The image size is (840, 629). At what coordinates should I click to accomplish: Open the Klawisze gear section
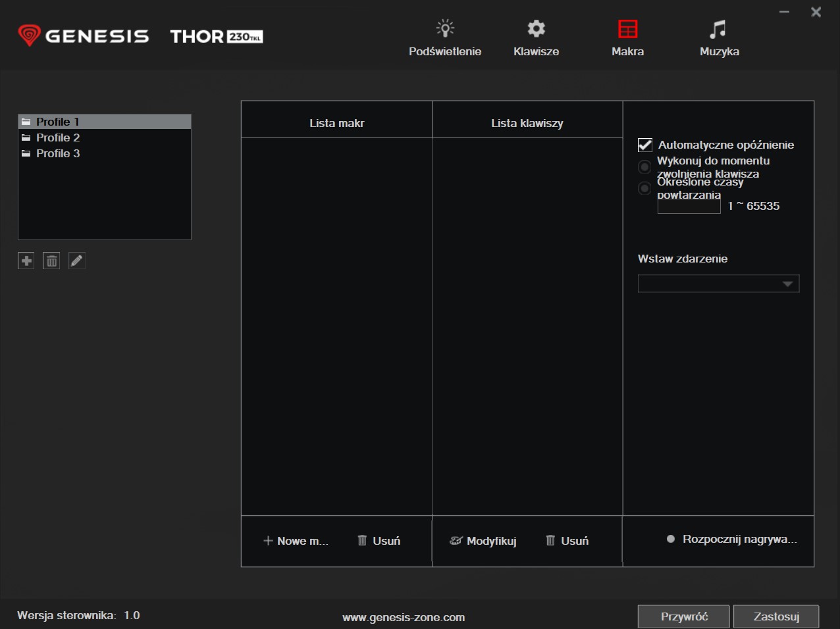pyautogui.click(x=536, y=38)
